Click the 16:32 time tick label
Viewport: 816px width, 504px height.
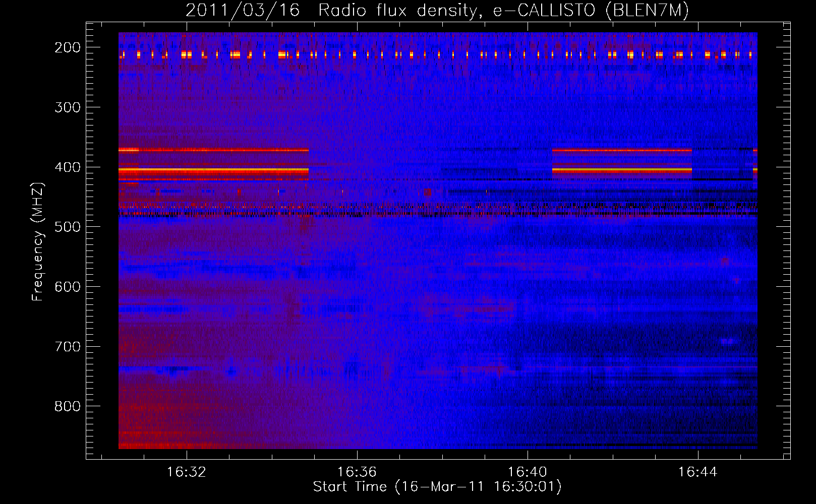click(187, 472)
